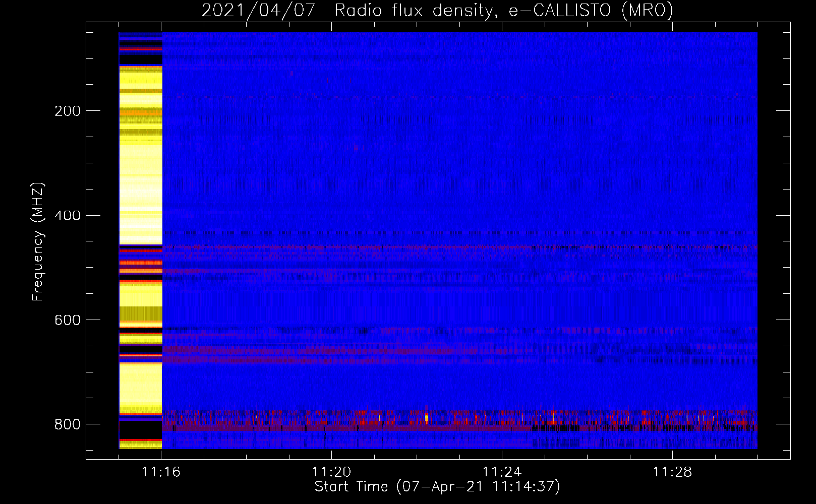Click the 800 frequency tick label

click(x=68, y=425)
